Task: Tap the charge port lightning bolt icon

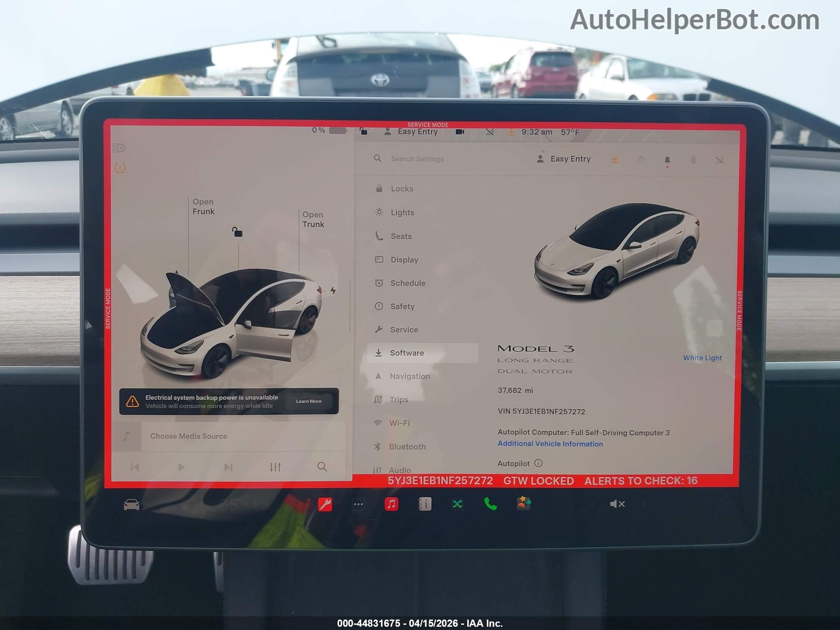Action: (333, 291)
